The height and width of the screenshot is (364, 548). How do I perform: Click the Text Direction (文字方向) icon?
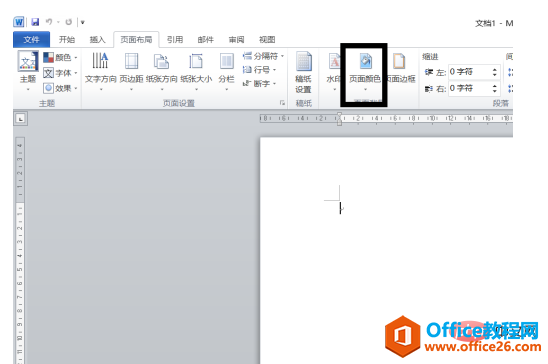point(100,61)
